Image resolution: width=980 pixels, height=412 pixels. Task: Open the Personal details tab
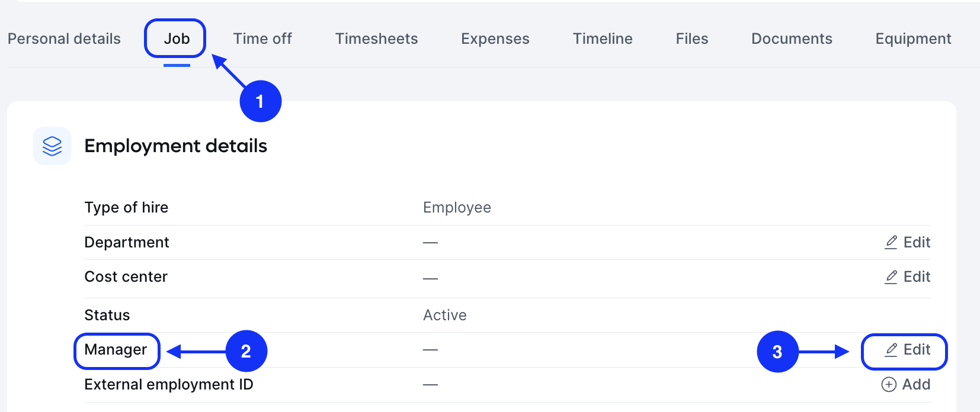64,38
